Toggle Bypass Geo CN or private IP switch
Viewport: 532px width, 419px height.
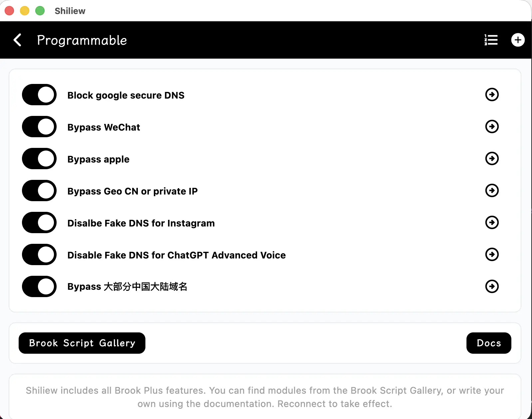tap(39, 191)
